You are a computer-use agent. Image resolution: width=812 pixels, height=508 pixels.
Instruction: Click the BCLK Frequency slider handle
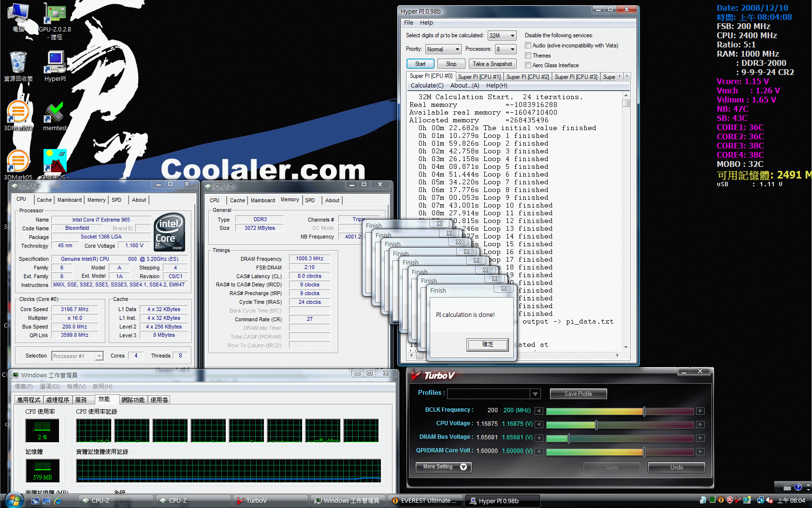click(x=644, y=411)
